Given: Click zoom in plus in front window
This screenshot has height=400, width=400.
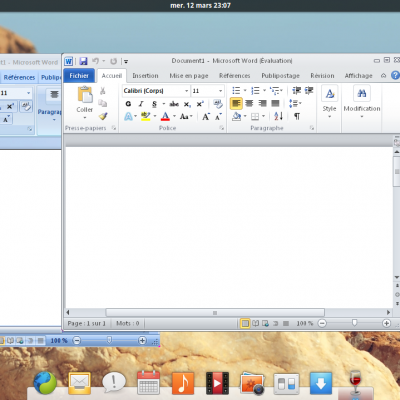Looking at the screenshot, I should point(386,323).
